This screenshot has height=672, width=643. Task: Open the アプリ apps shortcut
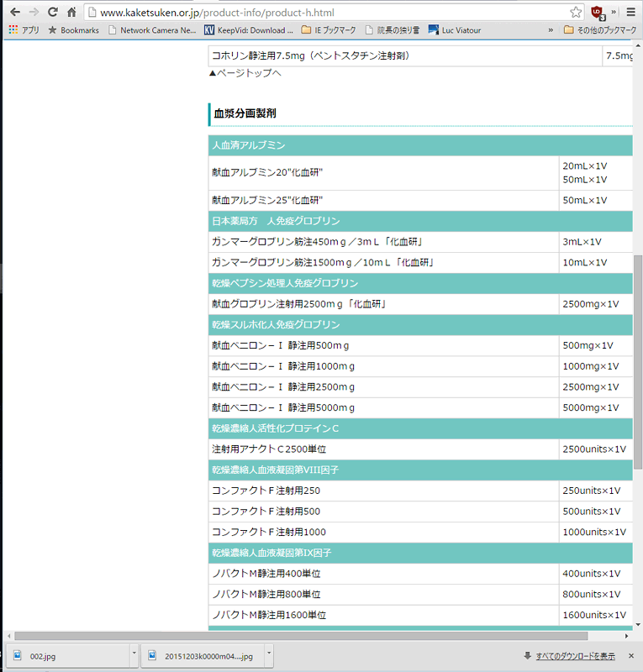coord(24,30)
